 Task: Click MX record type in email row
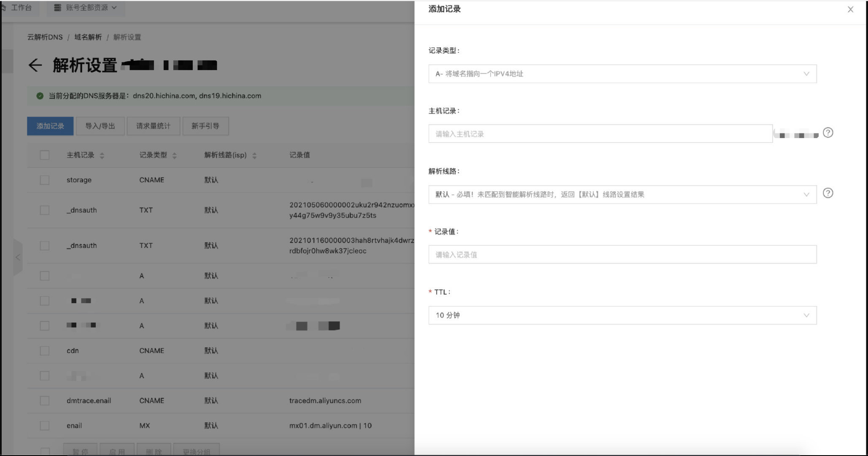[145, 425]
